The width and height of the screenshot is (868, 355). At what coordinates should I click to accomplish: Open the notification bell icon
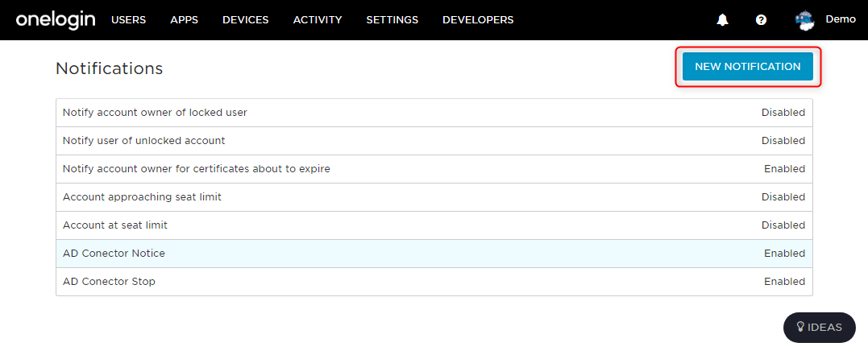[722, 20]
